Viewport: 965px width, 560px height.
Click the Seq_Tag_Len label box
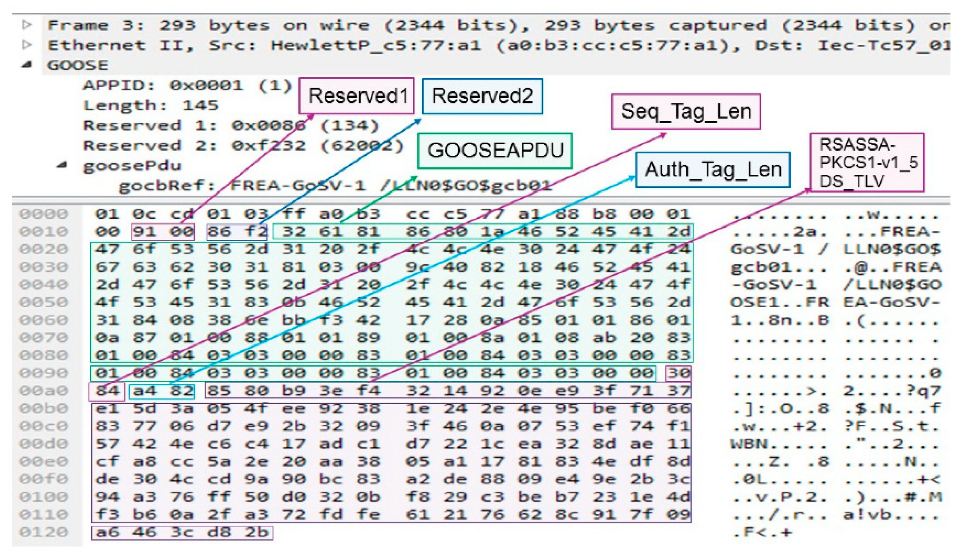(685, 111)
